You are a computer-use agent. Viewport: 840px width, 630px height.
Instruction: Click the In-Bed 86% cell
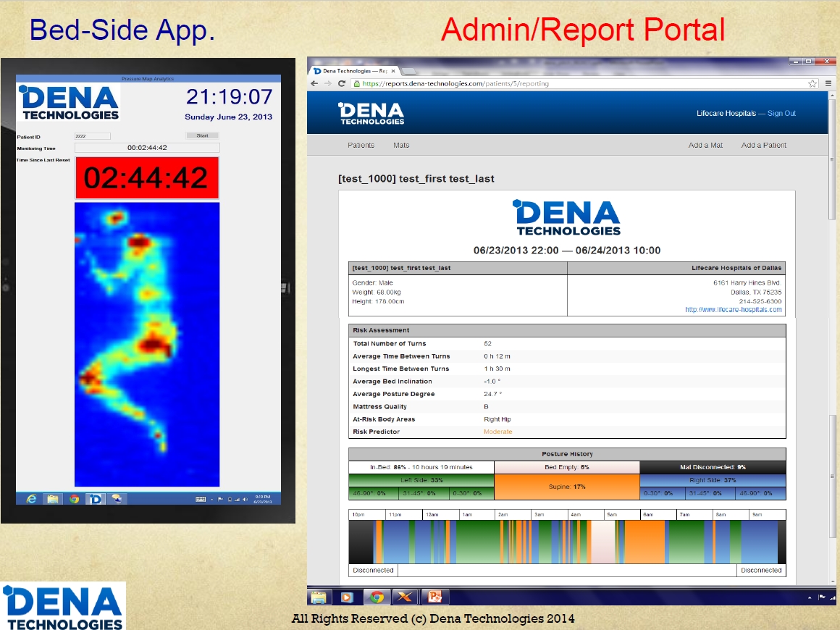coord(421,467)
